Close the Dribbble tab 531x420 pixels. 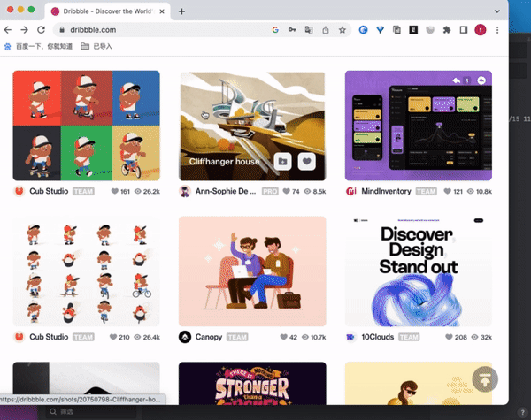[162, 11]
